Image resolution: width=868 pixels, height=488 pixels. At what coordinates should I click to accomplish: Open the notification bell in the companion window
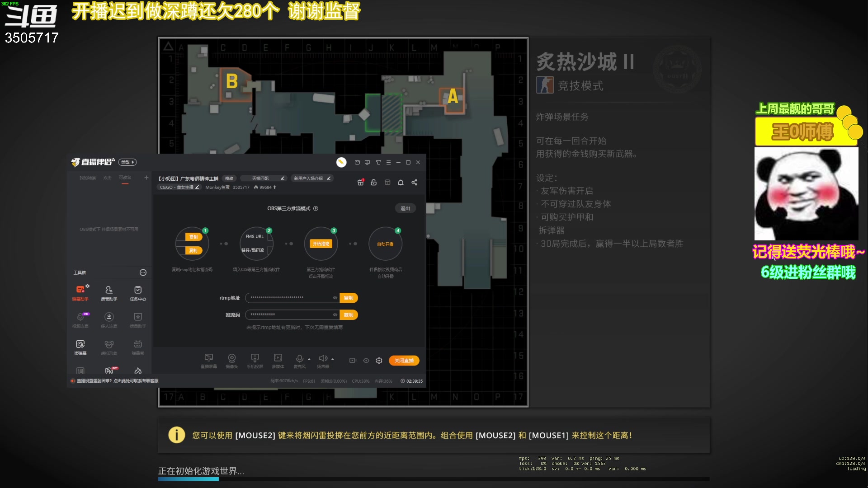click(401, 183)
